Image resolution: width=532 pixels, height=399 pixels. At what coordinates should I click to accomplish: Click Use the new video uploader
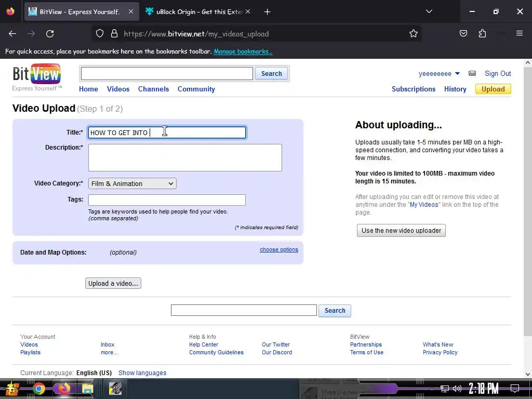pyautogui.click(x=401, y=230)
